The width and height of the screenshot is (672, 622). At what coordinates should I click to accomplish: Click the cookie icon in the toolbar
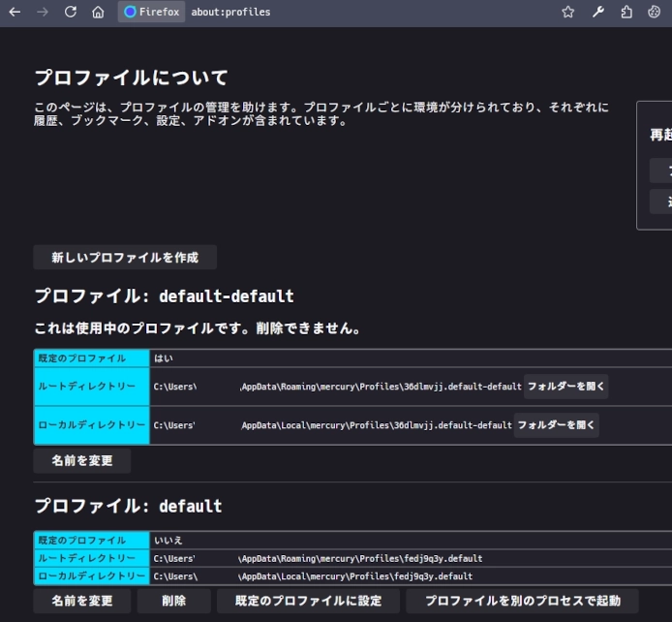pyautogui.click(x=654, y=12)
